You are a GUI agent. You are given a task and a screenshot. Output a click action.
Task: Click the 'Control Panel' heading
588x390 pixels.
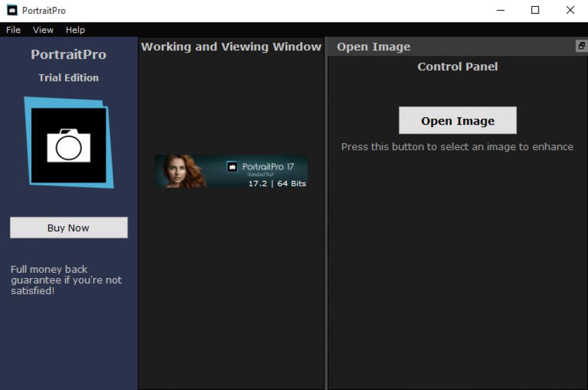457,66
